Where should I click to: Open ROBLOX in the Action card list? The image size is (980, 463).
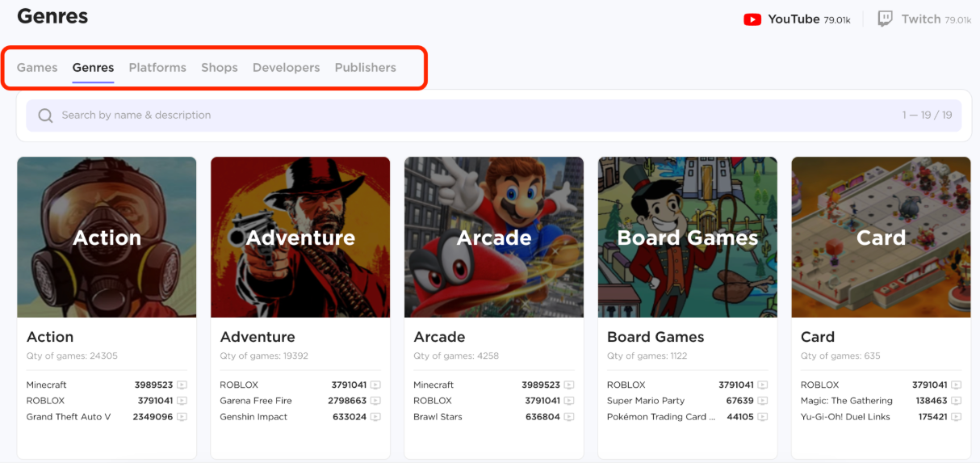[45, 401]
